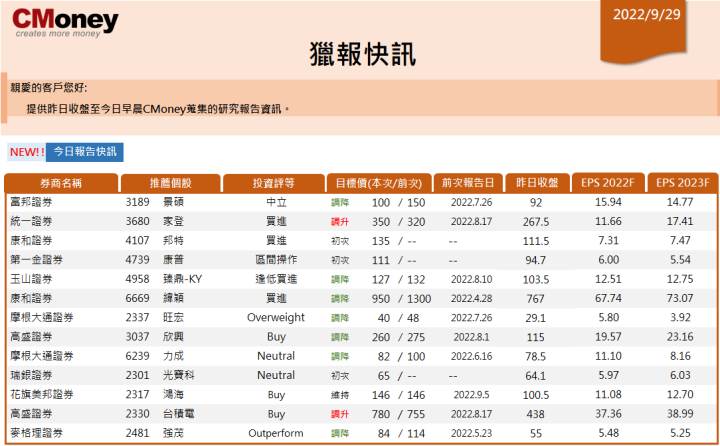
Task: Click the red 調升 tag for 家登
Action: pyautogui.click(x=340, y=222)
